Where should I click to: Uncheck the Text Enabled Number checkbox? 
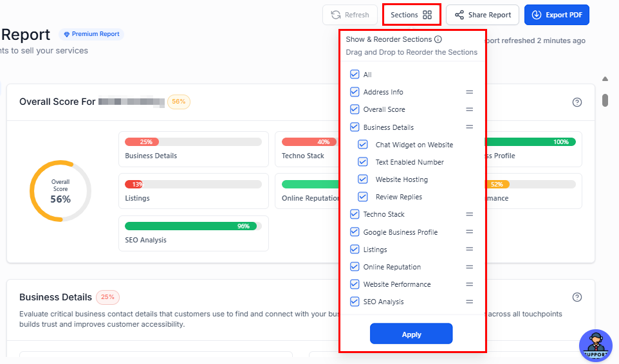tap(363, 161)
